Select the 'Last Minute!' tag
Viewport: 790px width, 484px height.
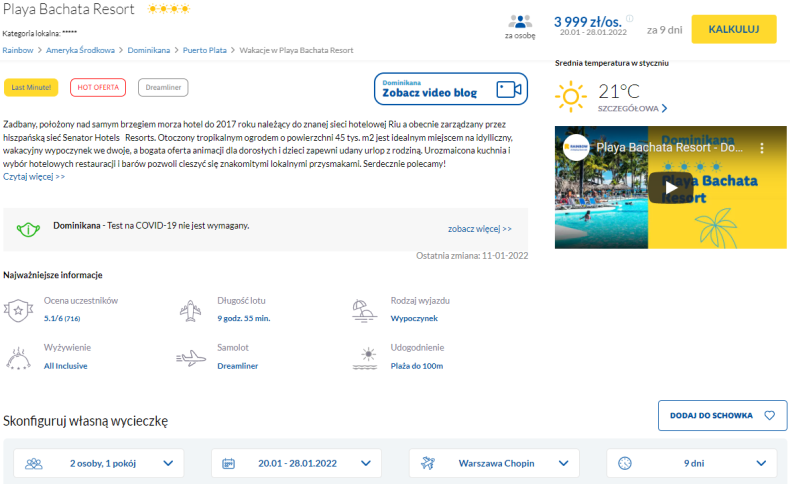30,88
